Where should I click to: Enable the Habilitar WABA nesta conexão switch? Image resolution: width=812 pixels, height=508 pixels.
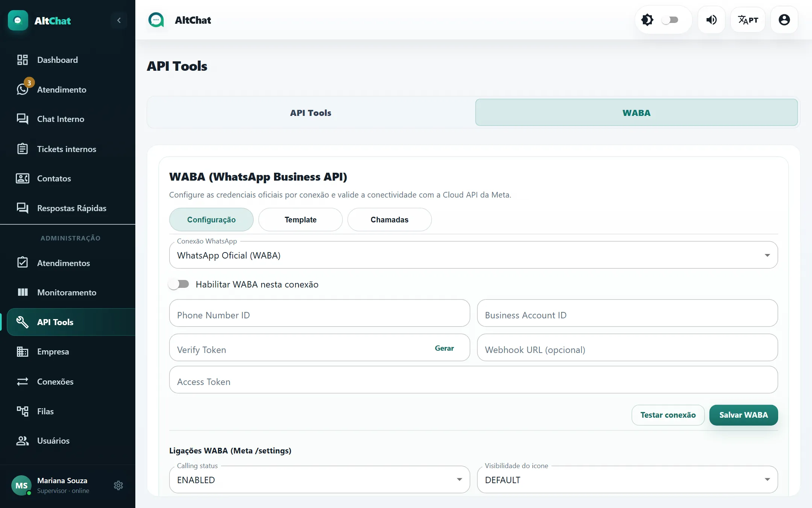pyautogui.click(x=179, y=284)
